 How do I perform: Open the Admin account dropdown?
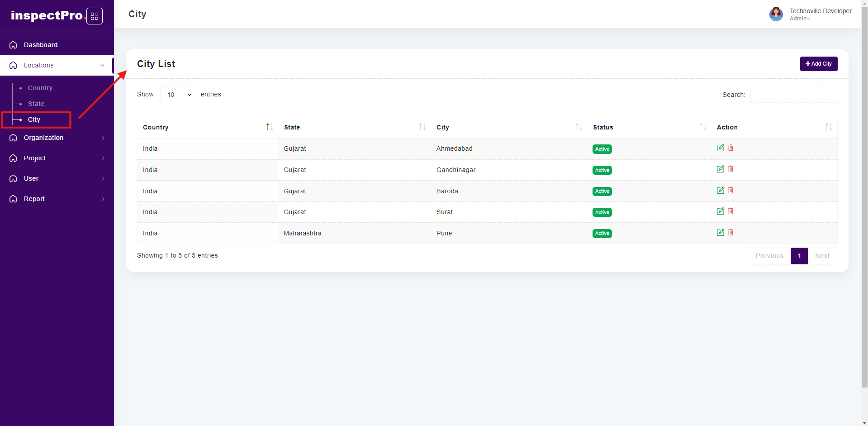point(800,19)
